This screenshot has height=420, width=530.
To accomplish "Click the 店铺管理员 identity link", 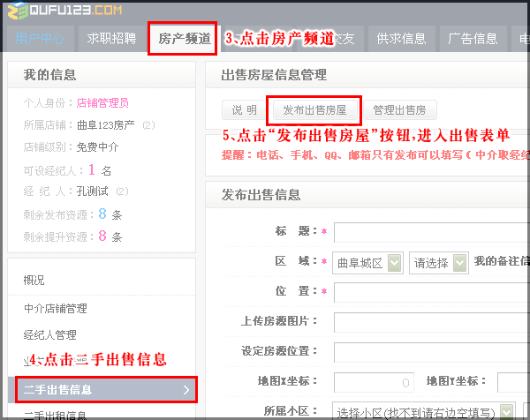I will 102,103.
